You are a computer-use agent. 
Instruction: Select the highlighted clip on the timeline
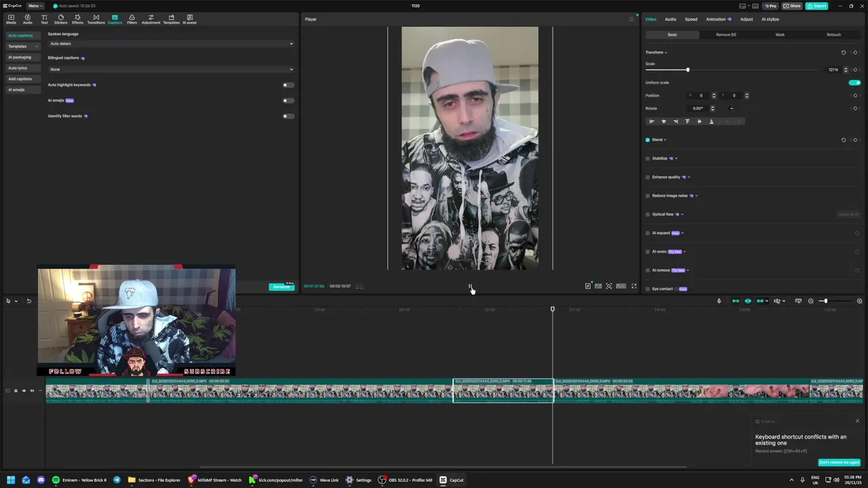point(503,391)
